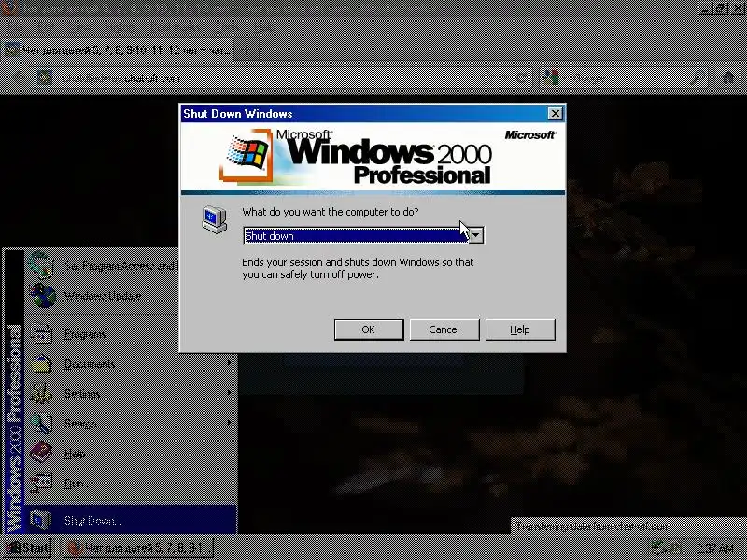The width and height of the screenshot is (747, 560).
Task: Open Search in the Start menu
Action: [x=131, y=424]
